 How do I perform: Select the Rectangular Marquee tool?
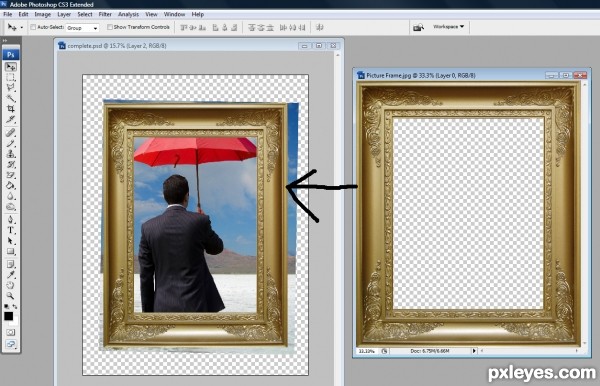coord(11,77)
